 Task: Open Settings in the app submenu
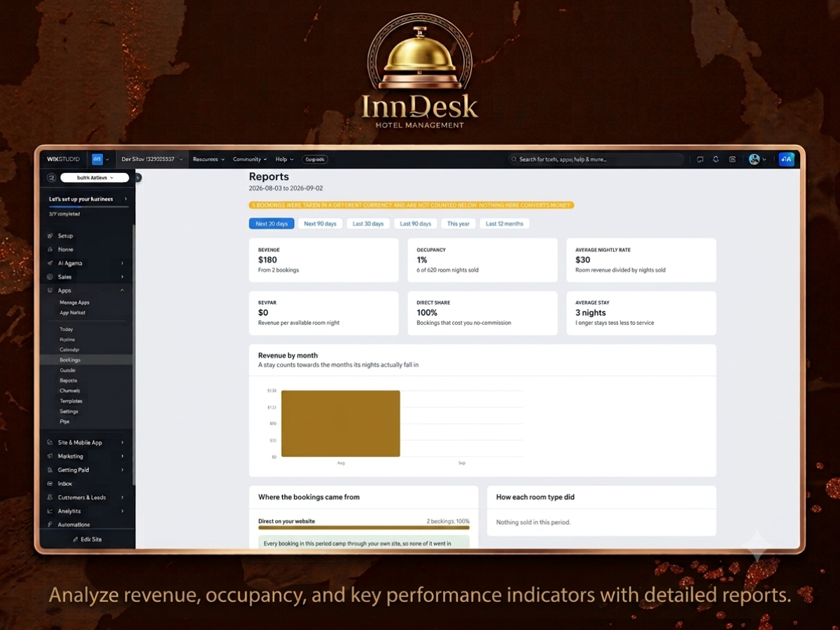click(69, 412)
